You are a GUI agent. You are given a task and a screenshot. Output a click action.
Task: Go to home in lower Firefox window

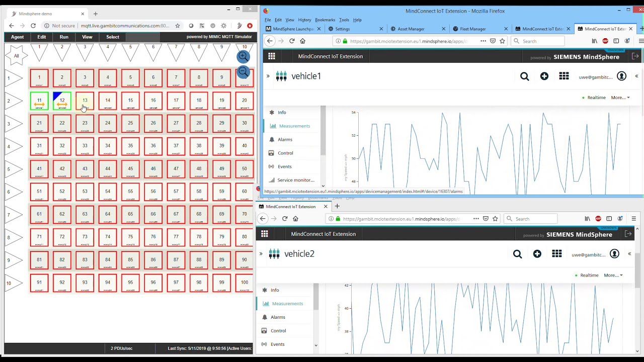(295, 219)
